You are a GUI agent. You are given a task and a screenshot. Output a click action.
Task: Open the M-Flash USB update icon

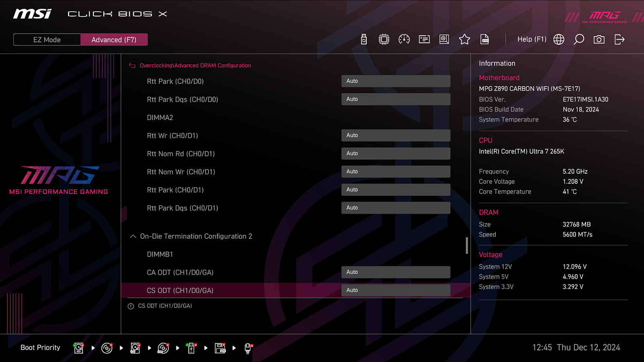pos(364,39)
